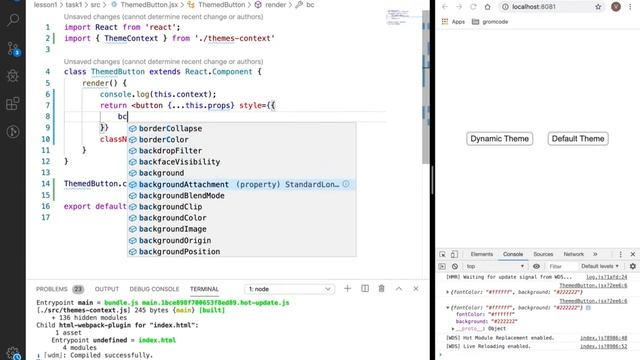Reload the localhost page
The height and width of the screenshot is (360, 640).
(473, 7)
